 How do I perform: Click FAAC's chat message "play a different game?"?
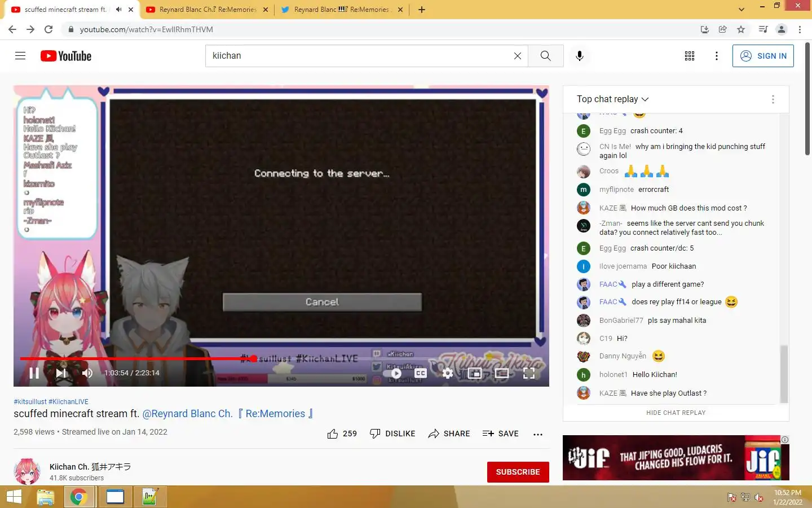(668, 284)
